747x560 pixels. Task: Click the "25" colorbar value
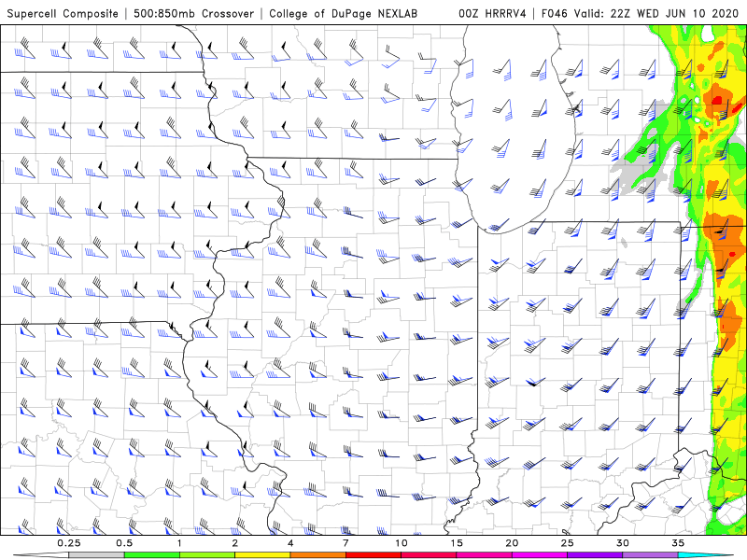tap(567, 543)
